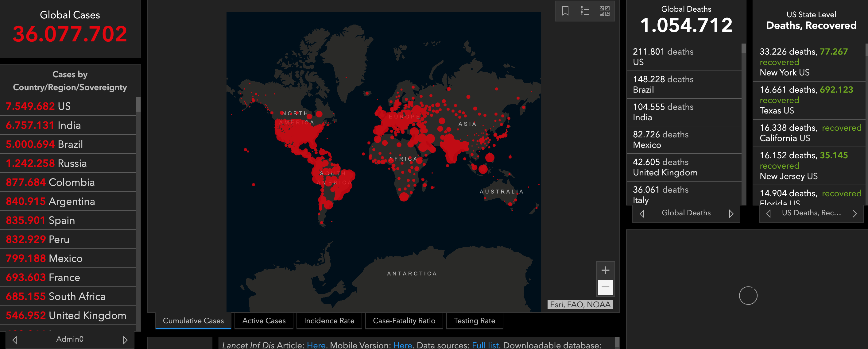Image resolution: width=868 pixels, height=349 pixels.
Task: Click right arrow beside Global Deaths label
Action: (731, 214)
